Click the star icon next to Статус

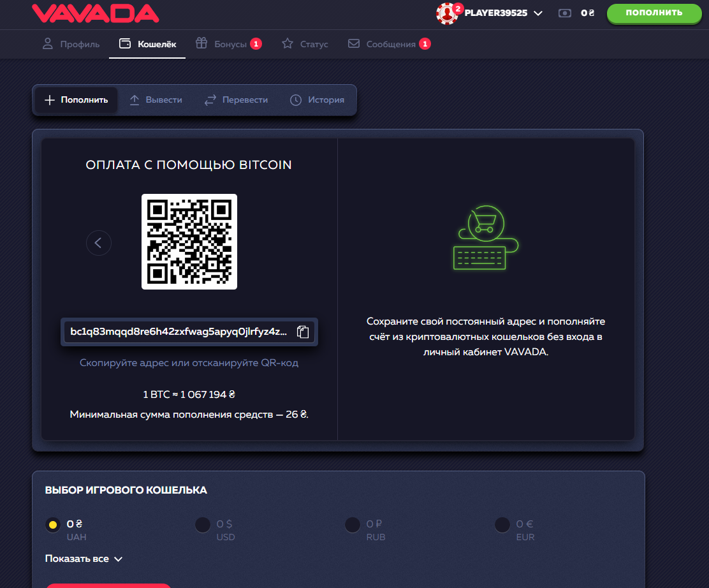[287, 43]
